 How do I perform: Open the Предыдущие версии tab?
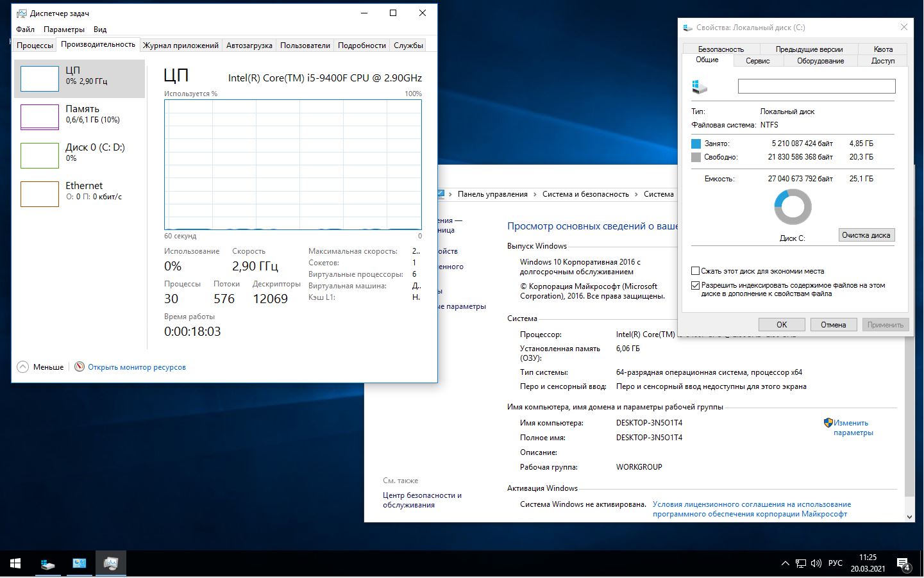(x=809, y=49)
